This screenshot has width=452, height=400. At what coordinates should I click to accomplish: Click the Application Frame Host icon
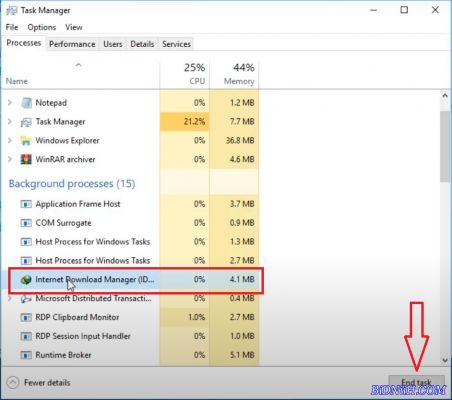click(26, 204)
